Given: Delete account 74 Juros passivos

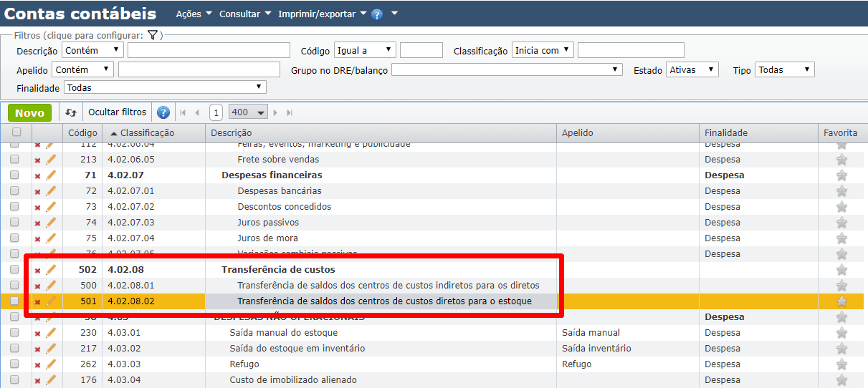Looking at the screenshot, I should (x=38, y=223).
